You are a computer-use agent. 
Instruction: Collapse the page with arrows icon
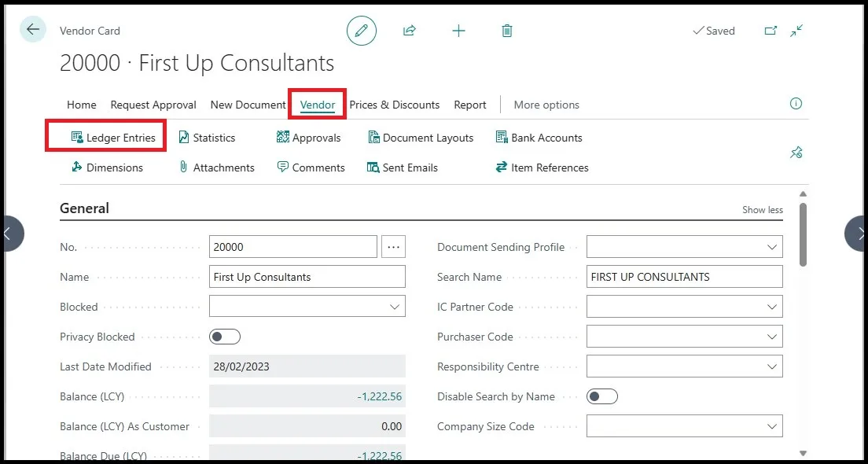[796, 31]
